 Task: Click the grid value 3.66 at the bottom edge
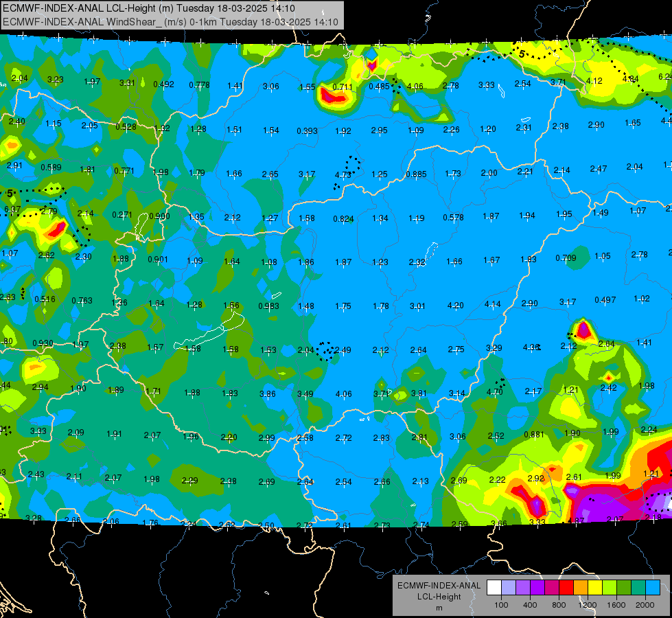point(499,523)
